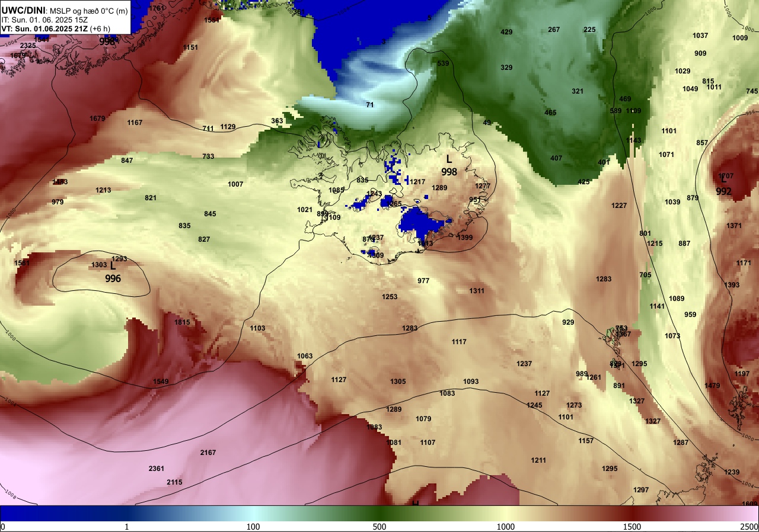Screen dimensions: 759x532
Task: Click the map value 929
Action: pos(568,322)
